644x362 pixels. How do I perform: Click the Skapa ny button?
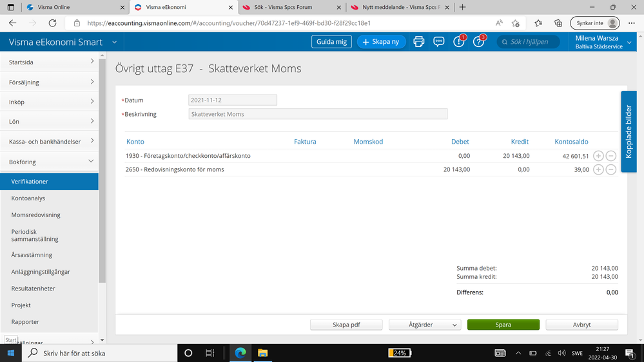coord(381,41)
